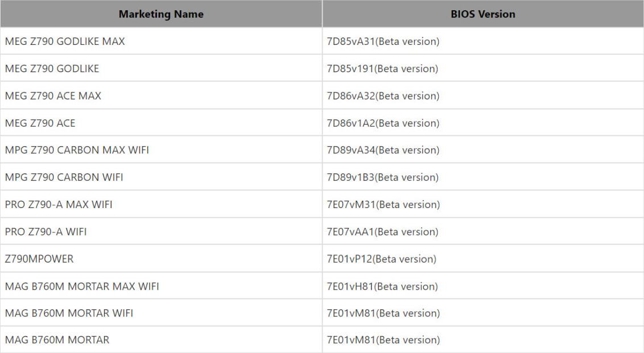Click BIOS version 7D85v191 beta cell

[x=483, y=68]
